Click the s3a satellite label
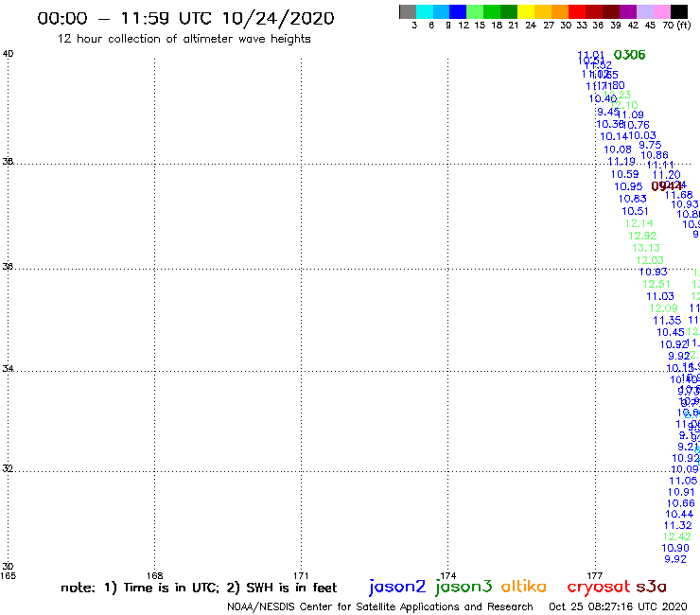 (x=651, y=587)
